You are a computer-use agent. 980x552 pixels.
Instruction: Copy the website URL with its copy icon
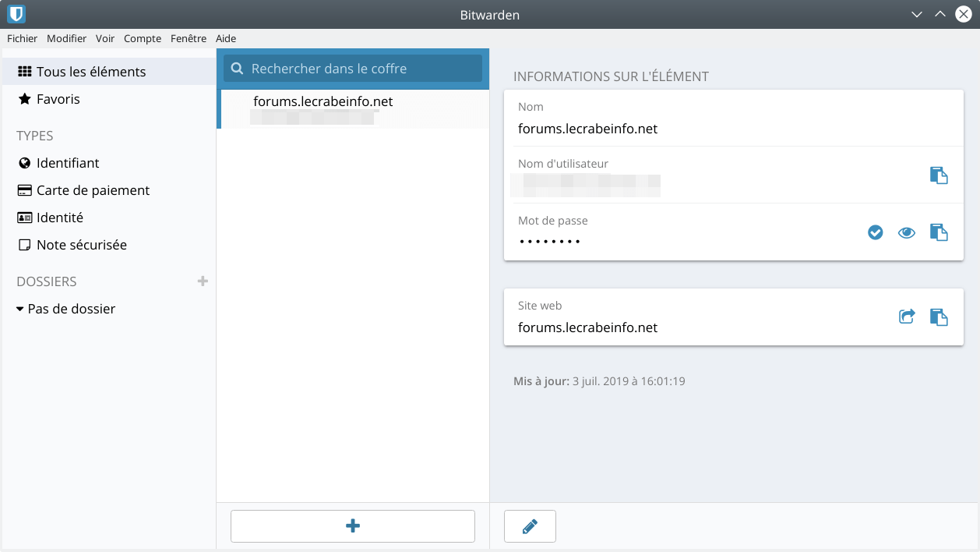[x=939, y=317]
